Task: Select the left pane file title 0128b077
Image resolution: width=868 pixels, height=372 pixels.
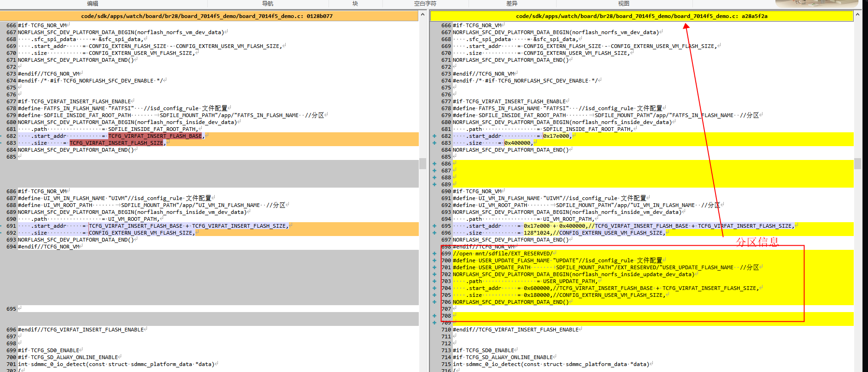Action: tap(207, 16)
